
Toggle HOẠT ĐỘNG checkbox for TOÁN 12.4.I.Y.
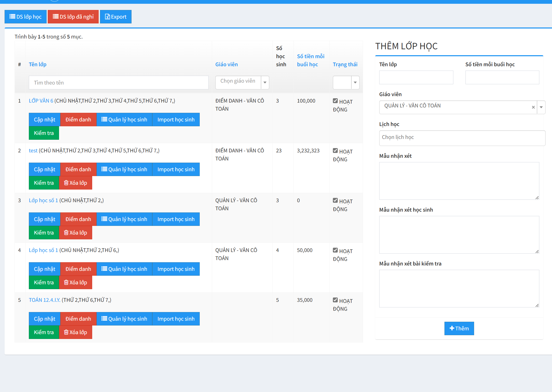point(335,300)
